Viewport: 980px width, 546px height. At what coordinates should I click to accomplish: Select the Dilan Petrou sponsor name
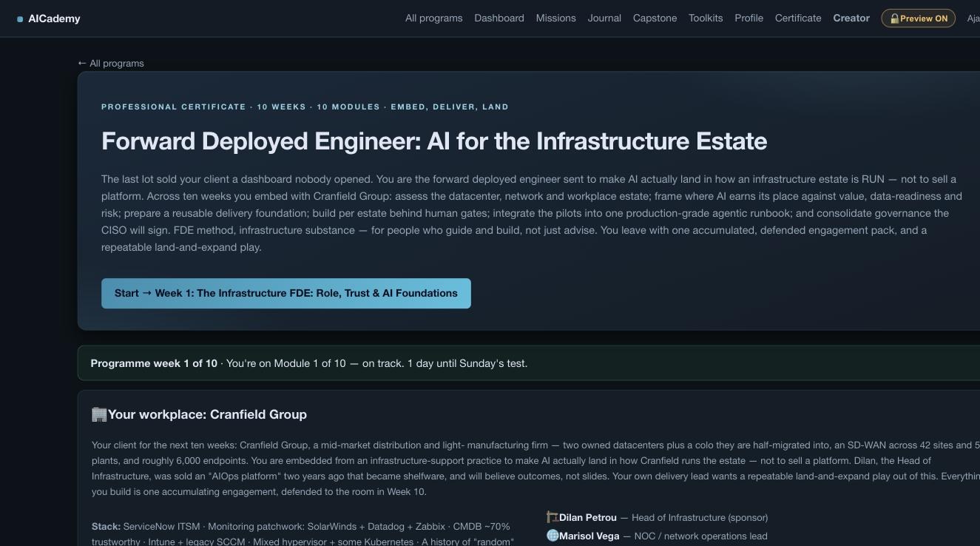pos(588,517)
